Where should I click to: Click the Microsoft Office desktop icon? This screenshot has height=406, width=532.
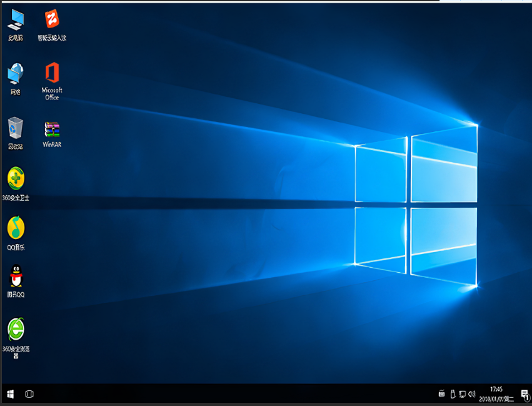[x=52, y=73]
